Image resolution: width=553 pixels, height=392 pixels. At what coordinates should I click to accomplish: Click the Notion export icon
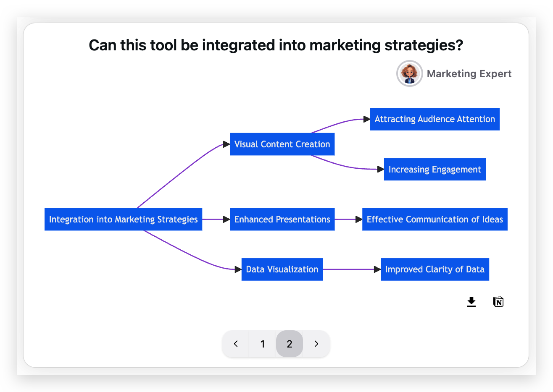click(x=498, y=302)
